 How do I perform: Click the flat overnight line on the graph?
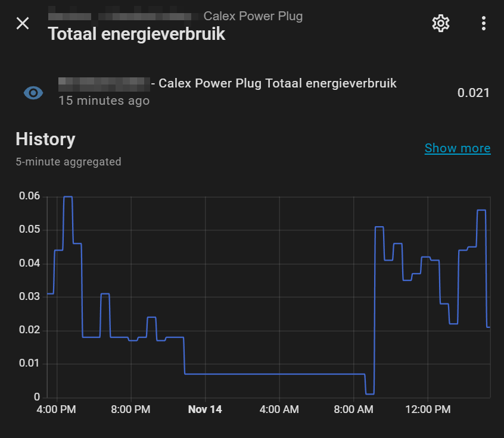point(274,374)
